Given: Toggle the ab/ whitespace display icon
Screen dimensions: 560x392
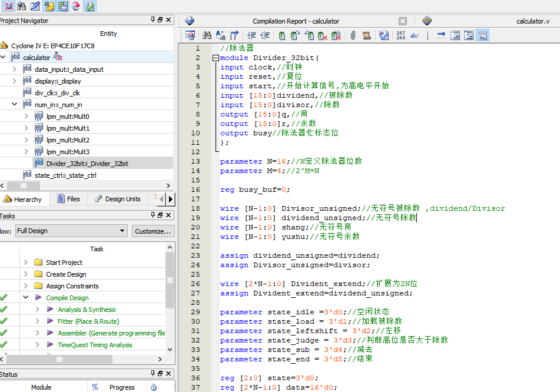Looking at the screenshot, I should point(415,35).
